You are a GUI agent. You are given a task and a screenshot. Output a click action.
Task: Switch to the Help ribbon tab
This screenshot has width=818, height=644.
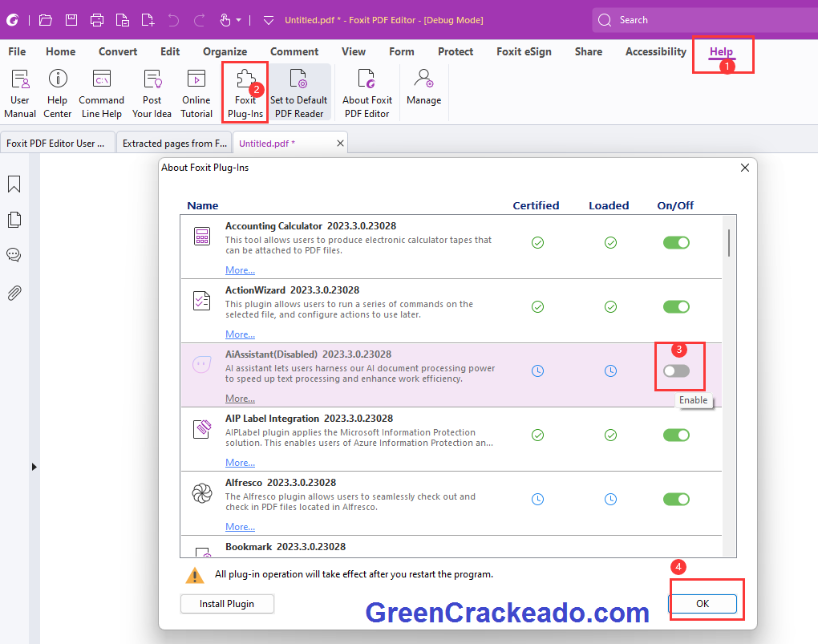721,51
